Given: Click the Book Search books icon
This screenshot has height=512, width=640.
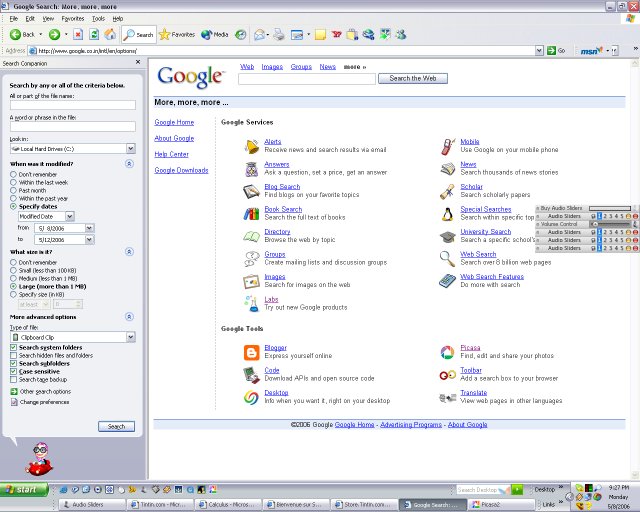Looking at the screenshot, I should coord(251,214).
